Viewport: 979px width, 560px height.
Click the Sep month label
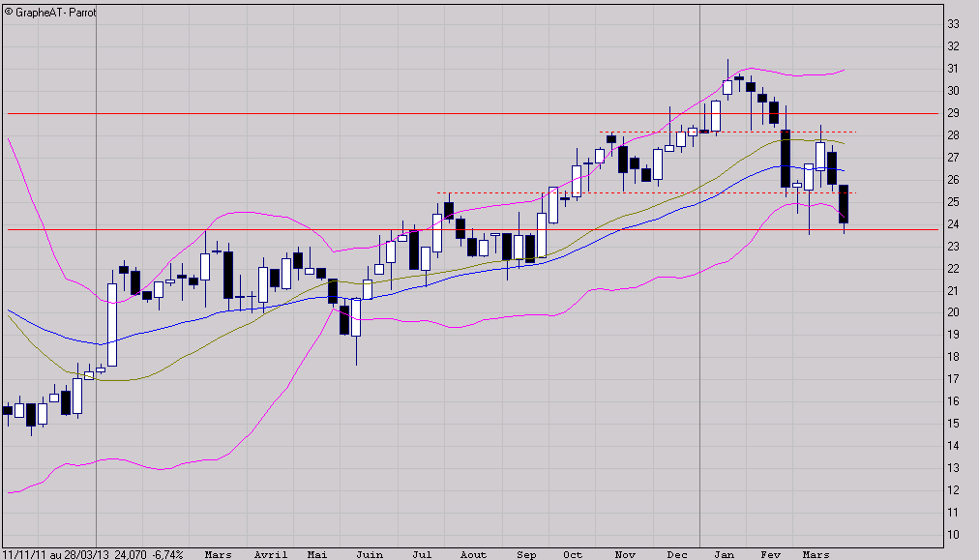tap(526, 554)
